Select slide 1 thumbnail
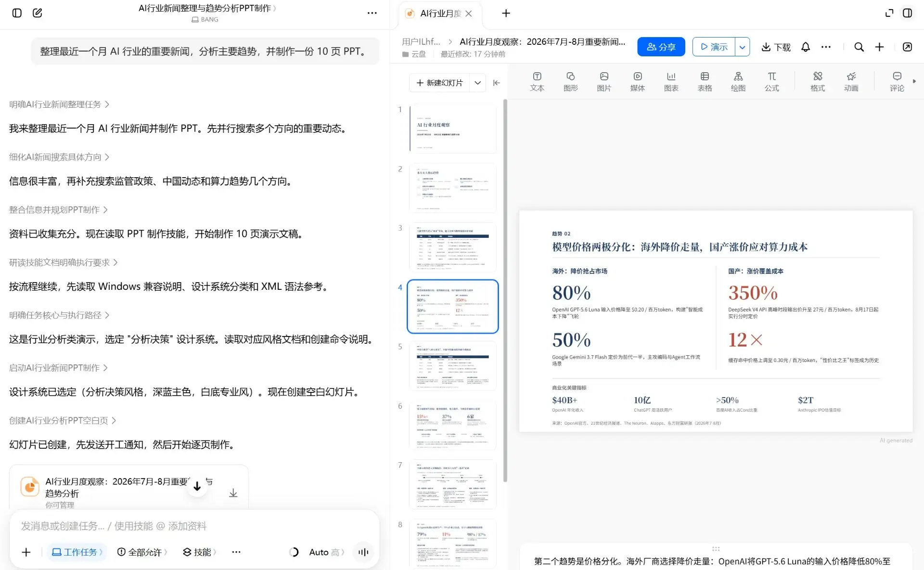Image resolution: width=924 pixels, height=570 pixels. click(x=453, y=129)
